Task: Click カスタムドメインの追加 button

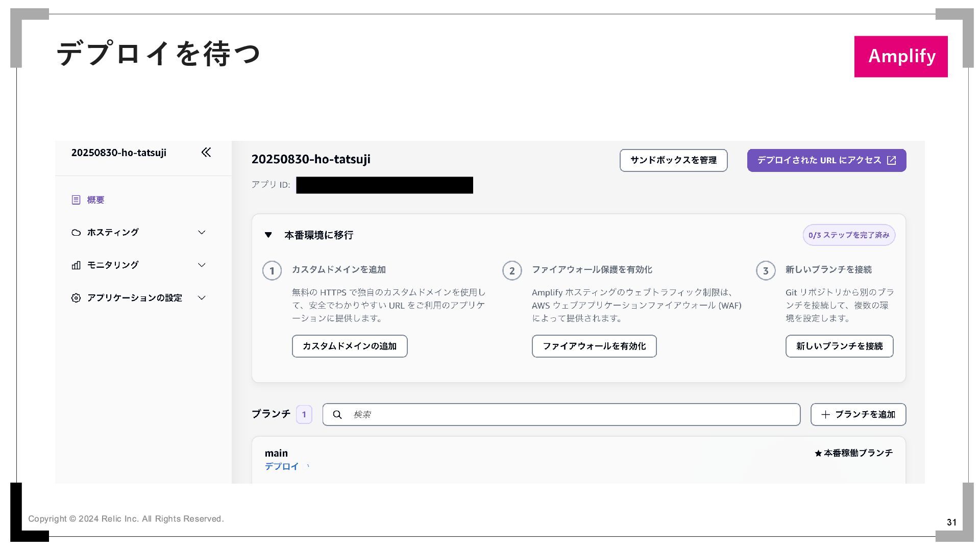Action: click(x=350, y=346)
